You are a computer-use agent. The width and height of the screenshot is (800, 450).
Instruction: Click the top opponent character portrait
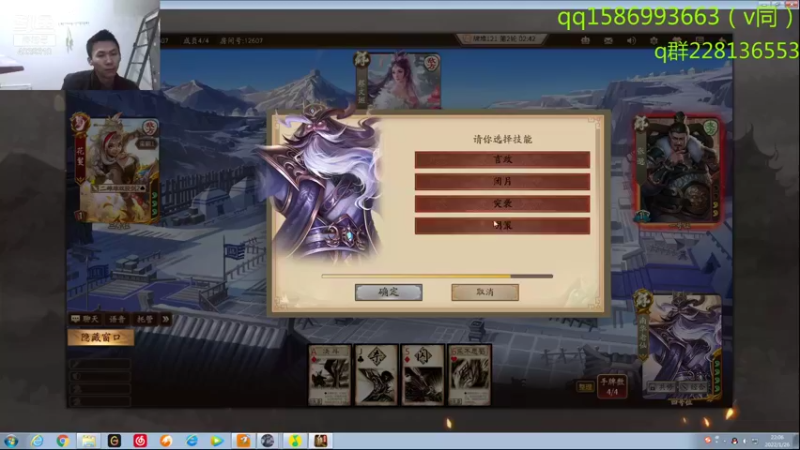(x=398, y=81)
